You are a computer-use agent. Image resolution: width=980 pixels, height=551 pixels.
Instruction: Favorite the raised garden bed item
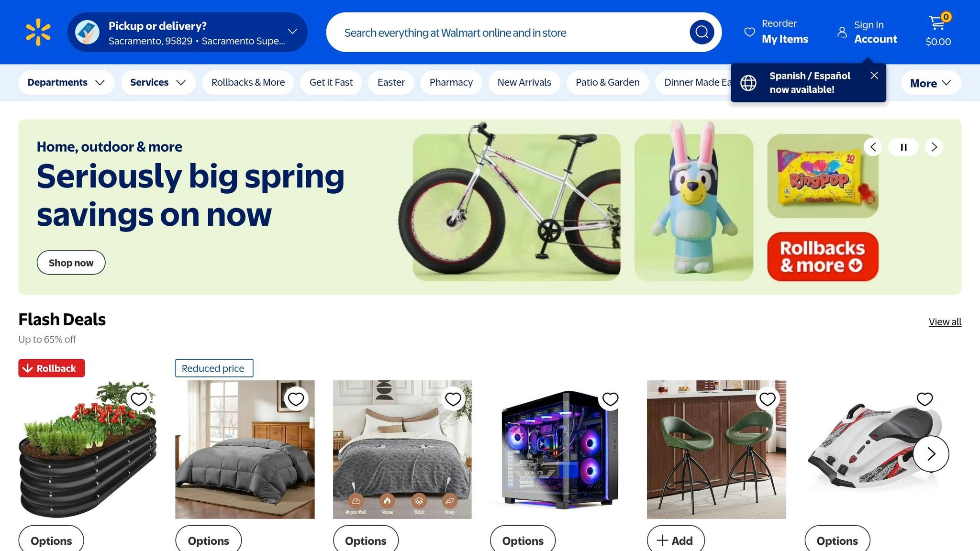(x=139, y=399)
